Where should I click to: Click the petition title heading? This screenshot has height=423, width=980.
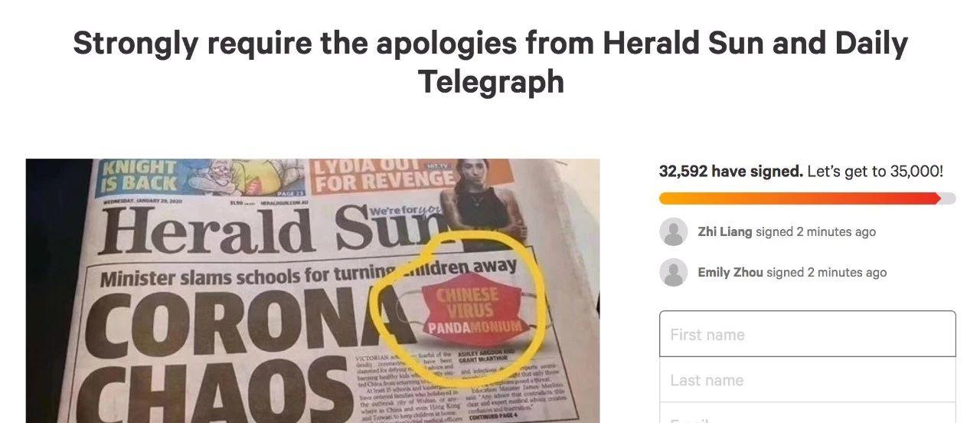click(490, 62)
